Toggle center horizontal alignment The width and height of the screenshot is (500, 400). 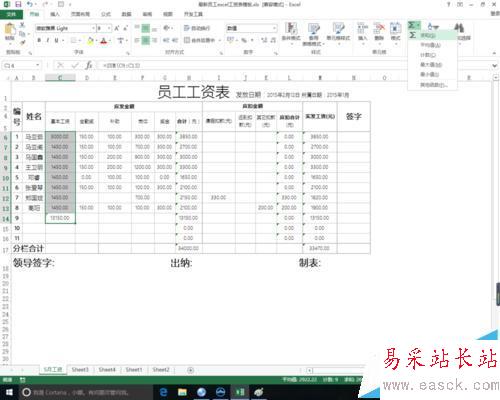[146, 40]
